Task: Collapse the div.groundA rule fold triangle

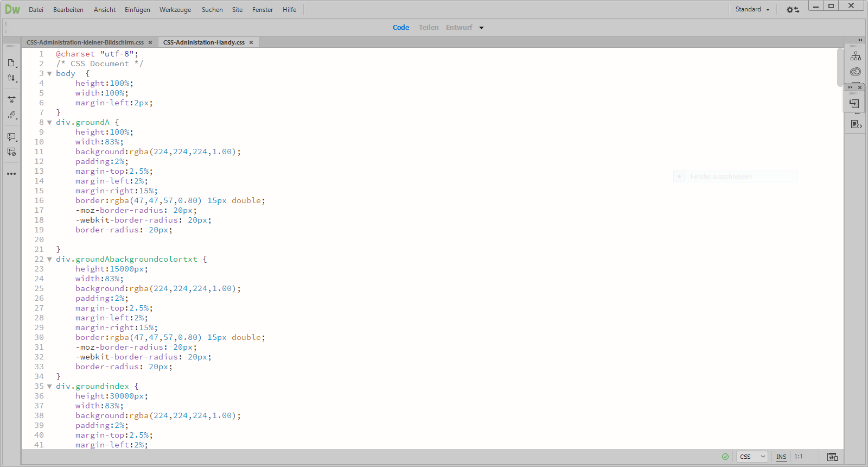Action: tap(49, 123)
